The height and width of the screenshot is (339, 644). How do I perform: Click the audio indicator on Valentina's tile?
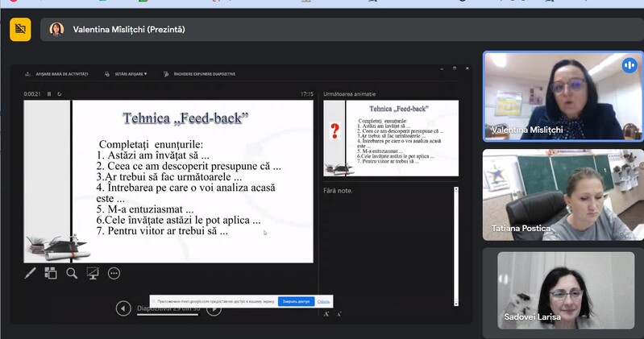pos(629,65)
